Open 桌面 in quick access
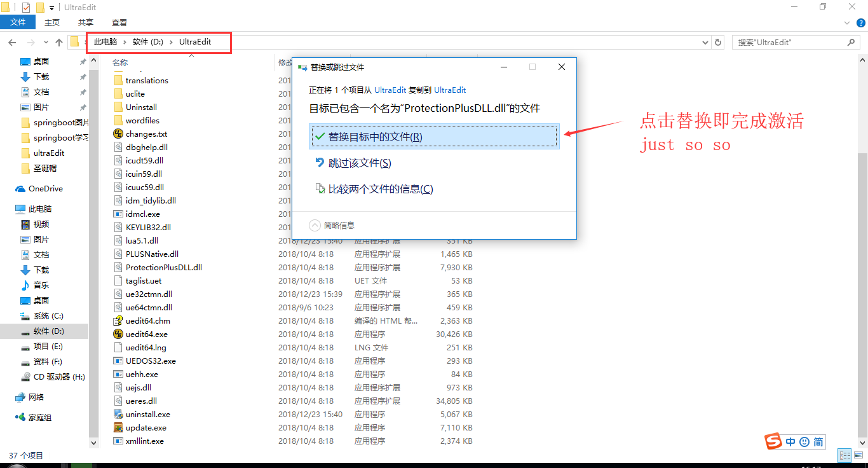Image resolution: width=868 pixels, height=468 pixels. [x=41, y=62]
